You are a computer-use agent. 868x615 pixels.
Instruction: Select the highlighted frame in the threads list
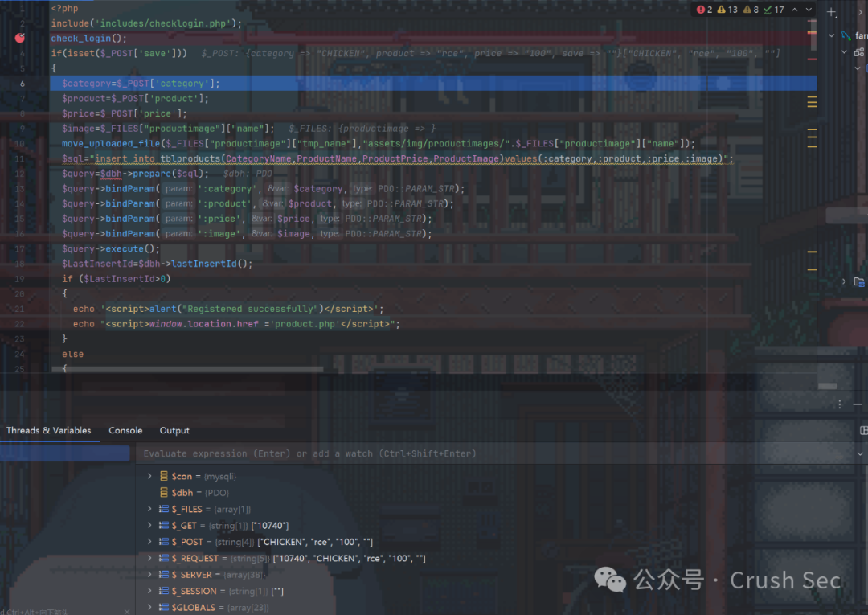(x=65, y=453)
